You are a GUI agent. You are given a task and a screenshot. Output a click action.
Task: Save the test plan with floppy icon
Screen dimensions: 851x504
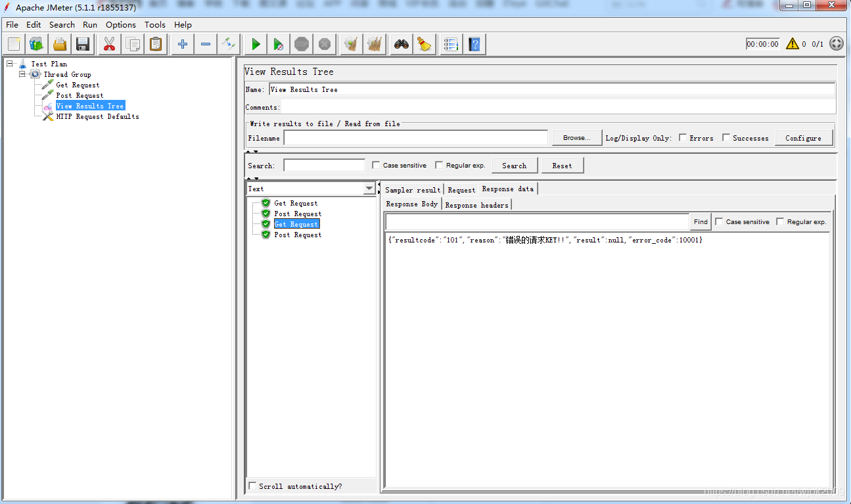point(83,44)
